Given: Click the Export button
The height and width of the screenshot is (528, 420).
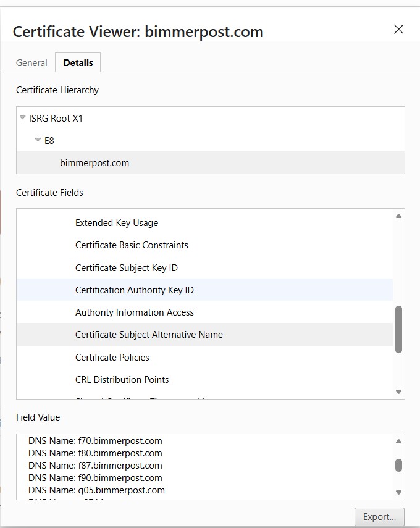Looking at the screenshot, I should [379, 517].
